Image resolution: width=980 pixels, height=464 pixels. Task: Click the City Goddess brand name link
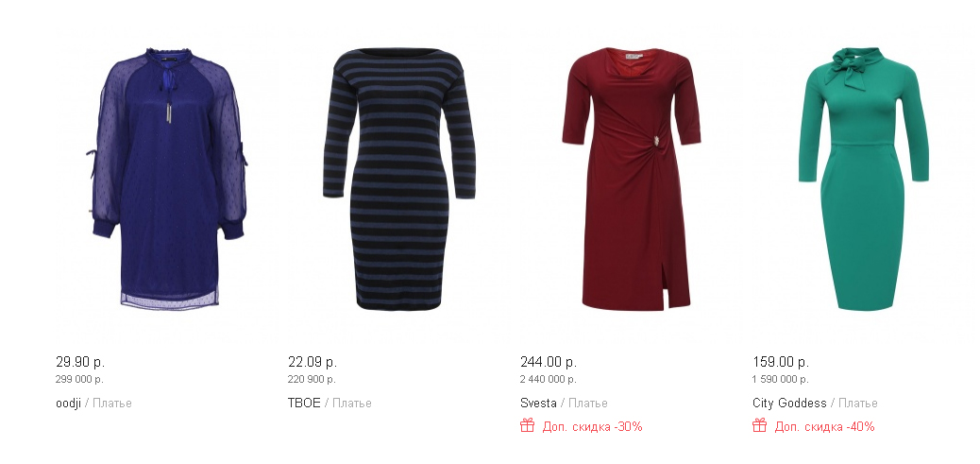[x=789, y=404]
